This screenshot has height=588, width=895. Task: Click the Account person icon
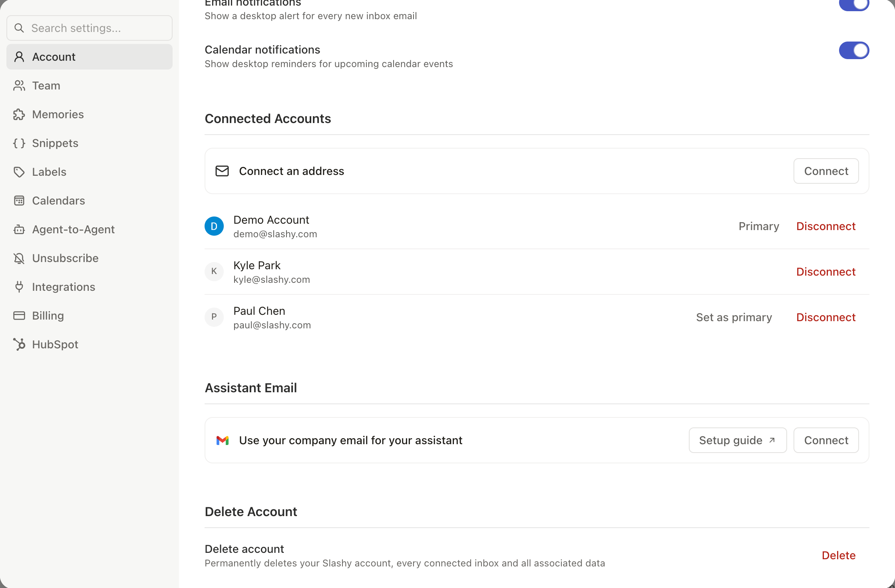(x=19, y=57)
